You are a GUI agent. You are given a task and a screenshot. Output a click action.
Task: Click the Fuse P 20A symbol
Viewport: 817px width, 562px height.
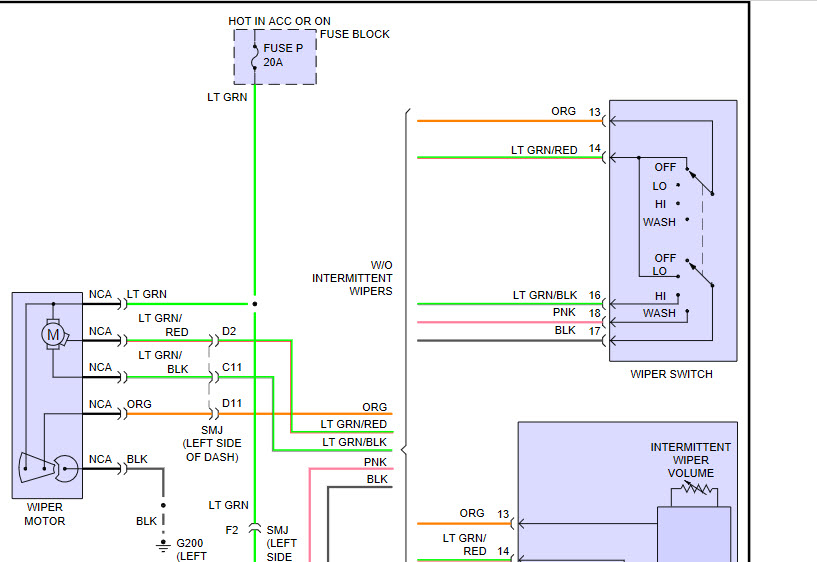256,56
